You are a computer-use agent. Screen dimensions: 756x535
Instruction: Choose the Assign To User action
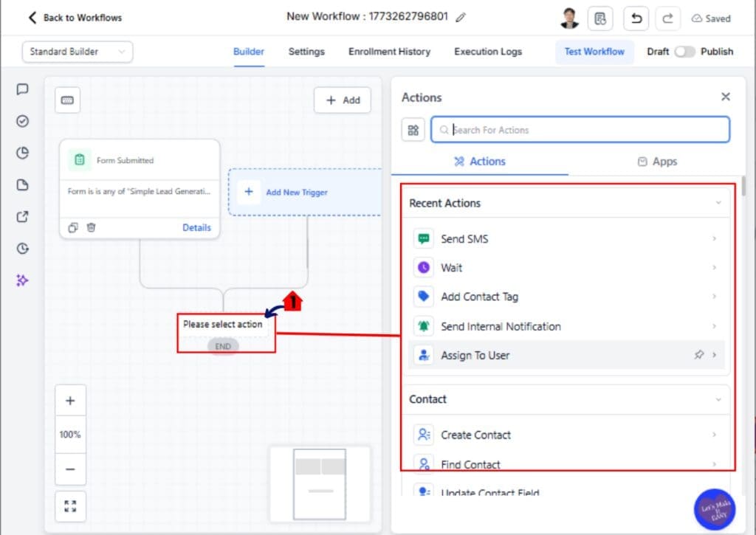point(566,355)
